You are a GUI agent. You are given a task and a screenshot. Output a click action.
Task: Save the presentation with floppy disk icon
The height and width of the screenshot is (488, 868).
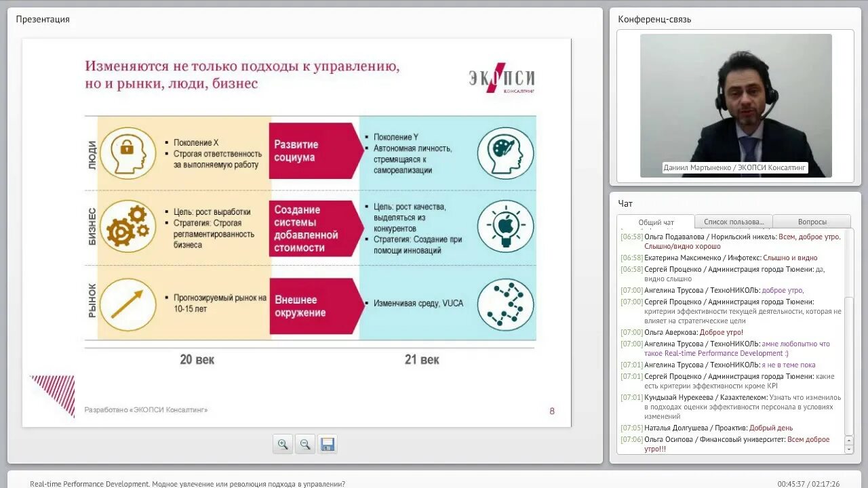(x=328, y=445)
